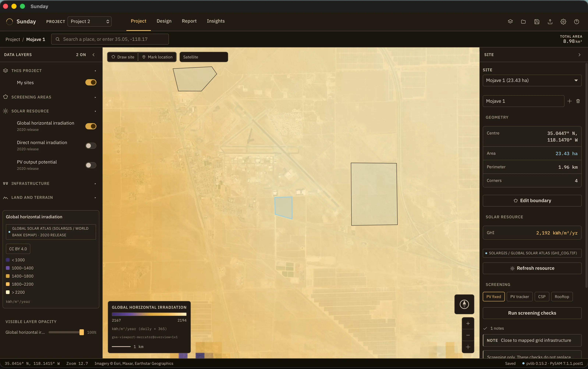
Task: Select CSP screening option
Action: point(542,297)
